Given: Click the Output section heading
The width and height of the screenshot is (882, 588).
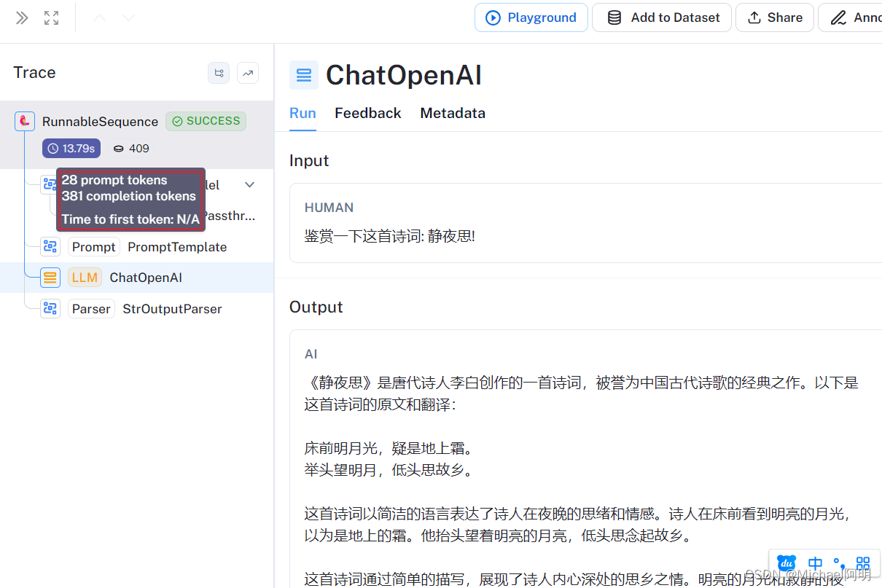Looking at the screenshot, I should click(x=316, y=307).
